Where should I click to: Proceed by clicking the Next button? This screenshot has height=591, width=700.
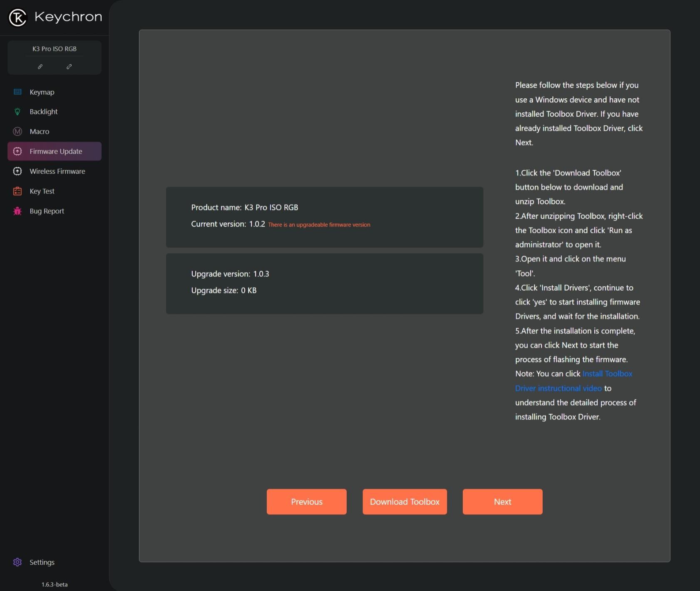(502, 501)
